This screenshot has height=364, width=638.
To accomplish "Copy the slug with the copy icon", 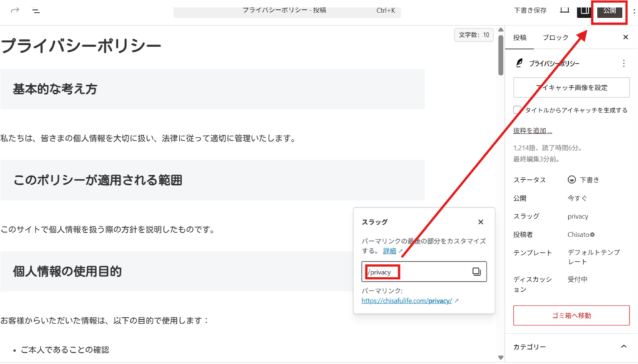I will click(477, 272).
